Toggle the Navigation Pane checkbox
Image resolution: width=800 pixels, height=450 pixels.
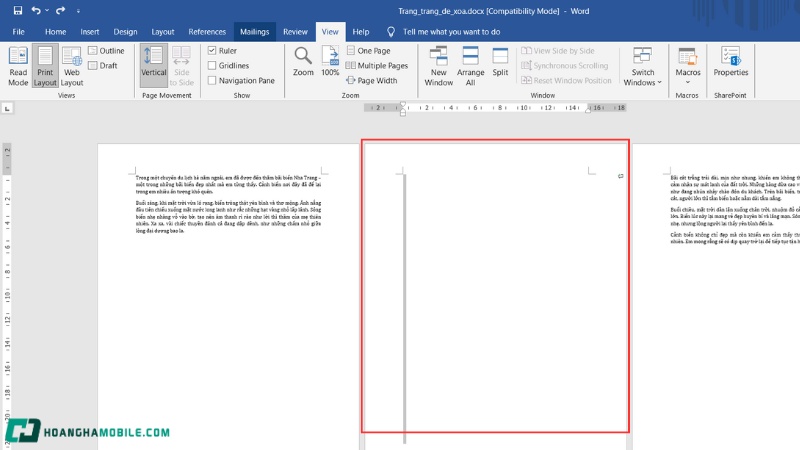click(212, 81)
